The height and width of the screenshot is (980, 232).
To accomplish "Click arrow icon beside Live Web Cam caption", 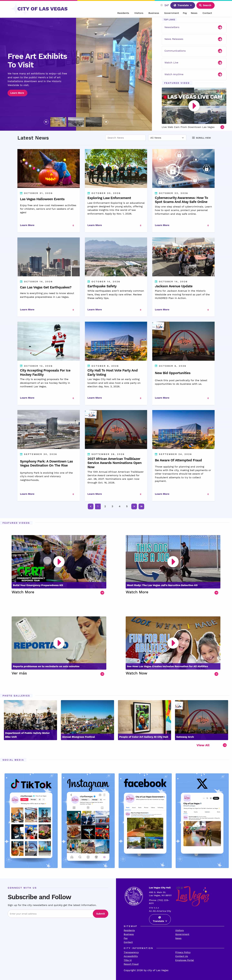I will click(222, 127).
